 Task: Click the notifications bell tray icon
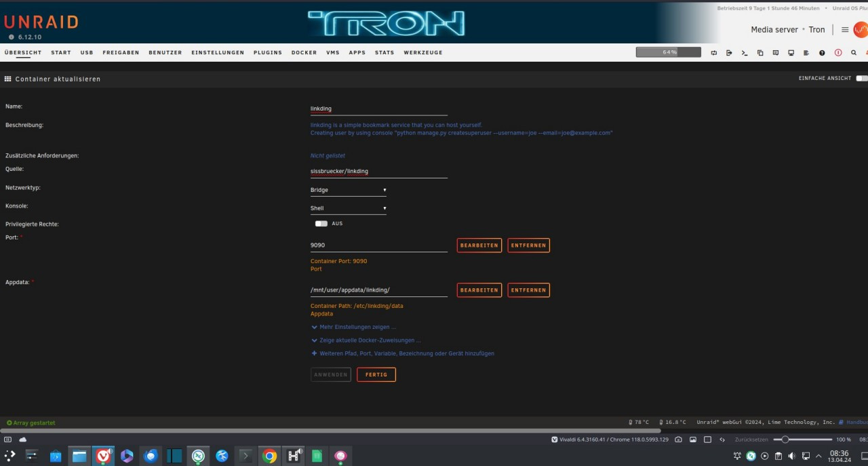pos(738,456)
